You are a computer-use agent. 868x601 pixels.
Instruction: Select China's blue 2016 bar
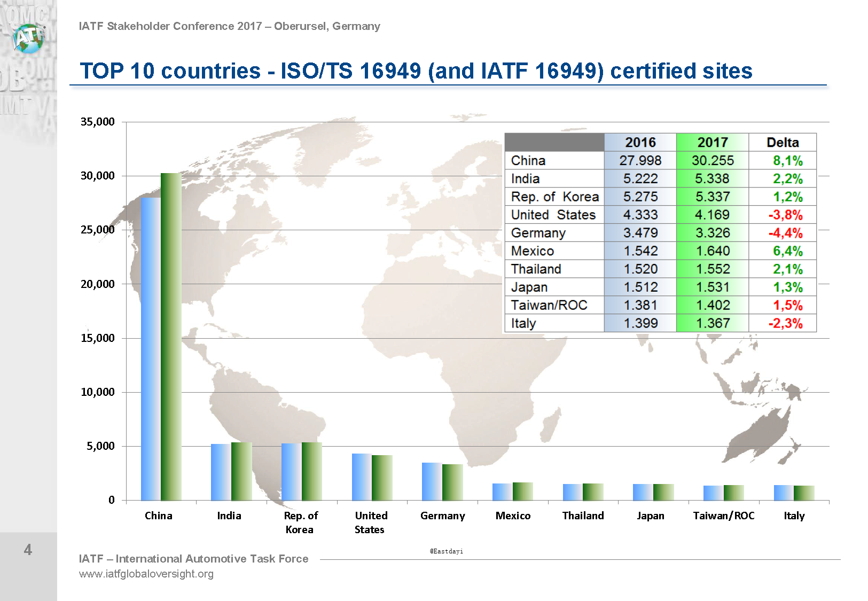pyautogui.click(x=151, y=349)
